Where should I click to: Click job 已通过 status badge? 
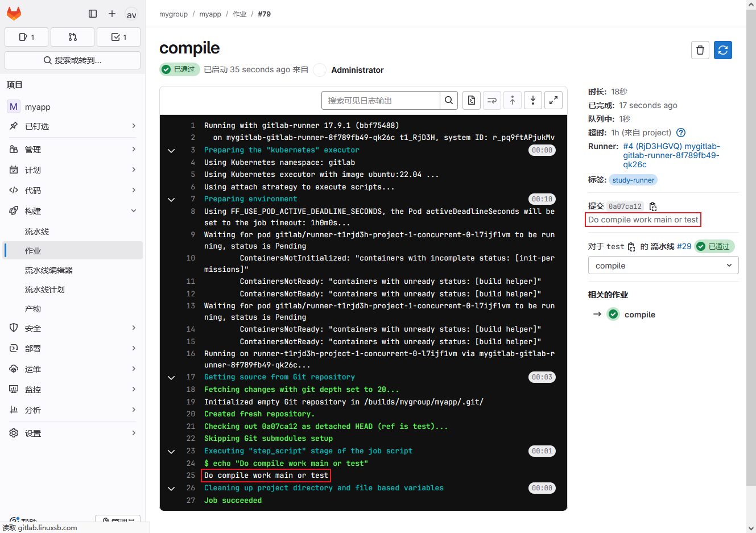(180, 69)
